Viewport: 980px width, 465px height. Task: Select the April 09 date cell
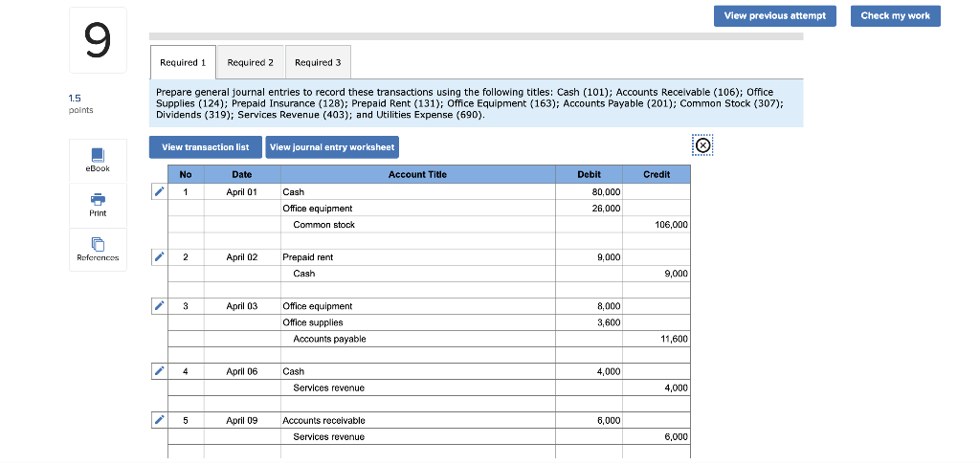242,420
